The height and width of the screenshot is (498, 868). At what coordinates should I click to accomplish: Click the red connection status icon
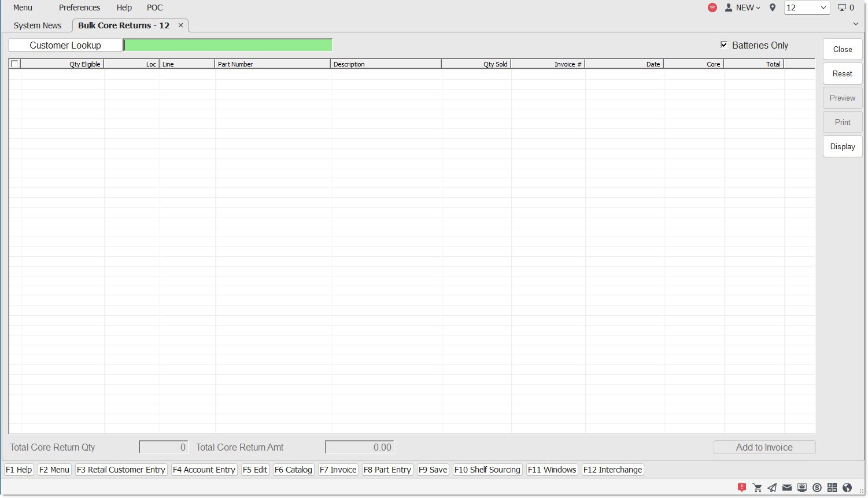pos(712,8)
